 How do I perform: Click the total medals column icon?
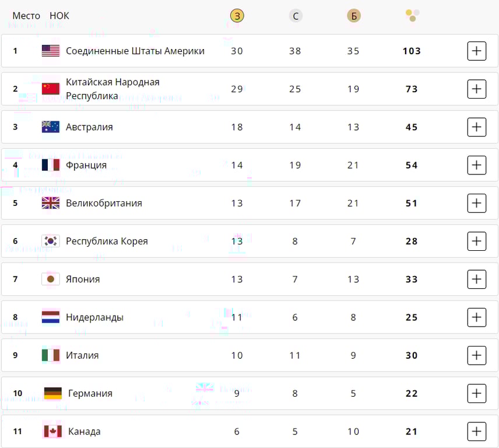click(x=412, y=15)
